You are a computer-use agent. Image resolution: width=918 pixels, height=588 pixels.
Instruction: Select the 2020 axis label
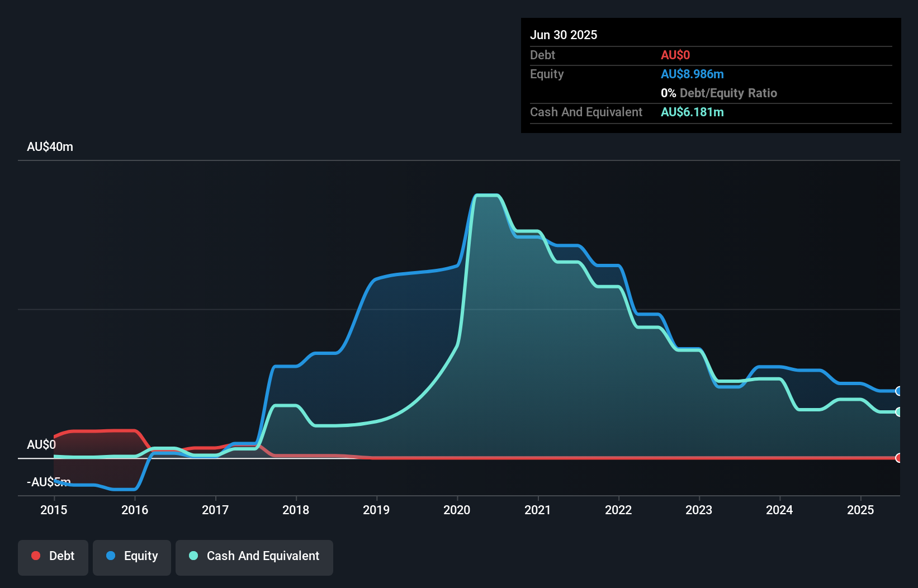pos(456,510)
